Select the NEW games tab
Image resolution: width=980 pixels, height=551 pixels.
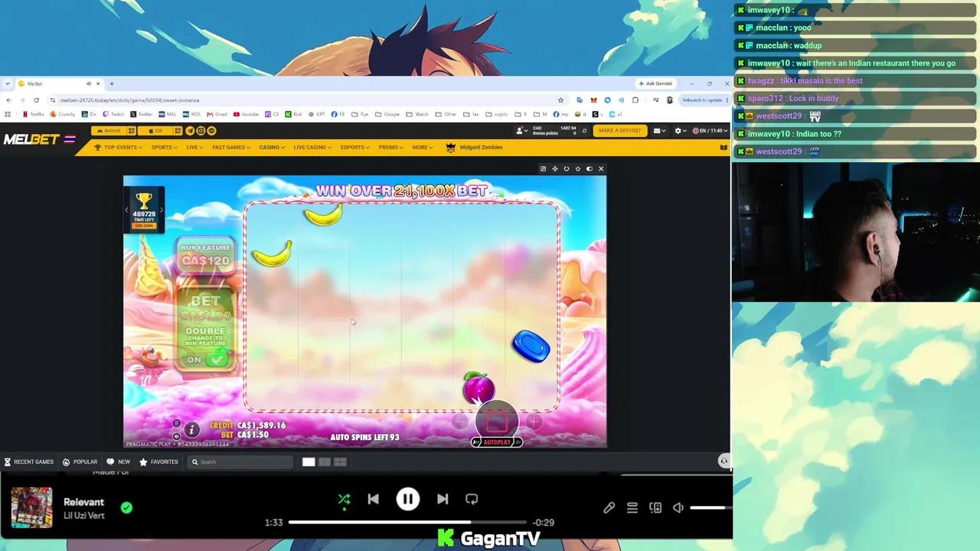(x=118, y=461)
